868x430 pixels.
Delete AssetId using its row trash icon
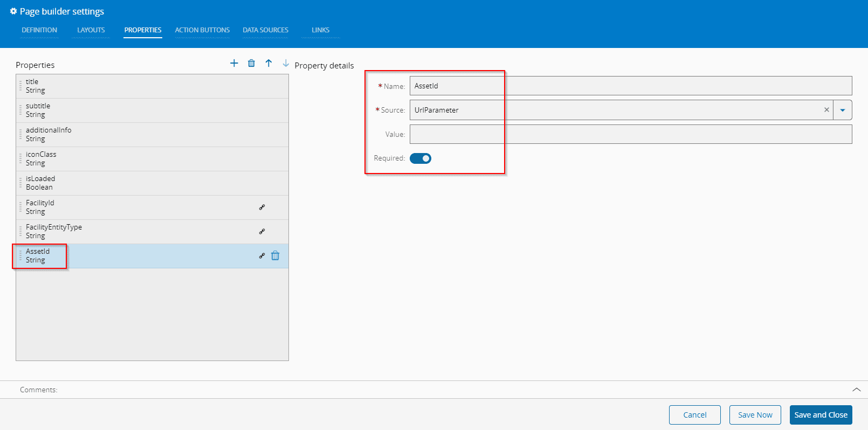point(275,255)
